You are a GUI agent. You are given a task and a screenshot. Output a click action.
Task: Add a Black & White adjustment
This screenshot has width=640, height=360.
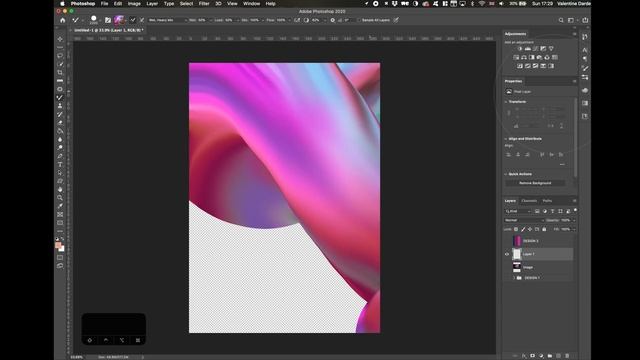tap(532, 58)
